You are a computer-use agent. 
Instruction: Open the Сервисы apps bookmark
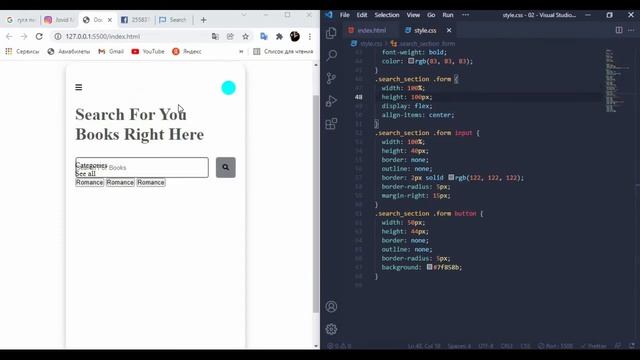point(22,51)
